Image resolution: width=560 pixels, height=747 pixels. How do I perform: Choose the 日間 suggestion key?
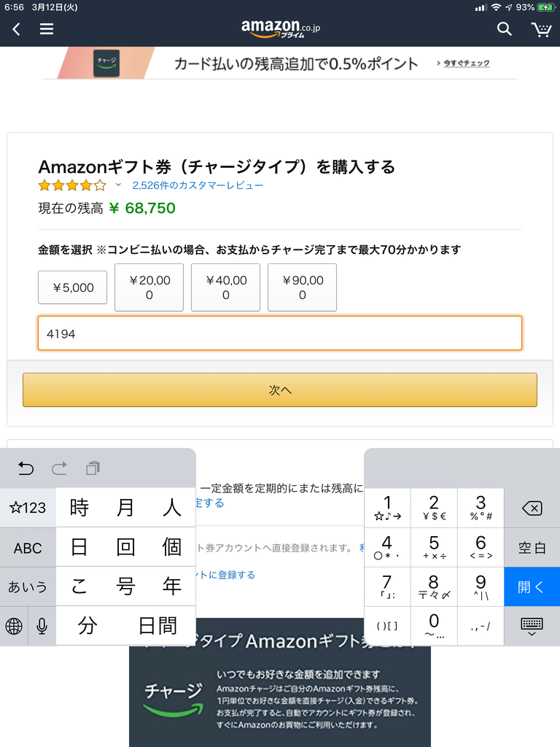click(157, 626)
